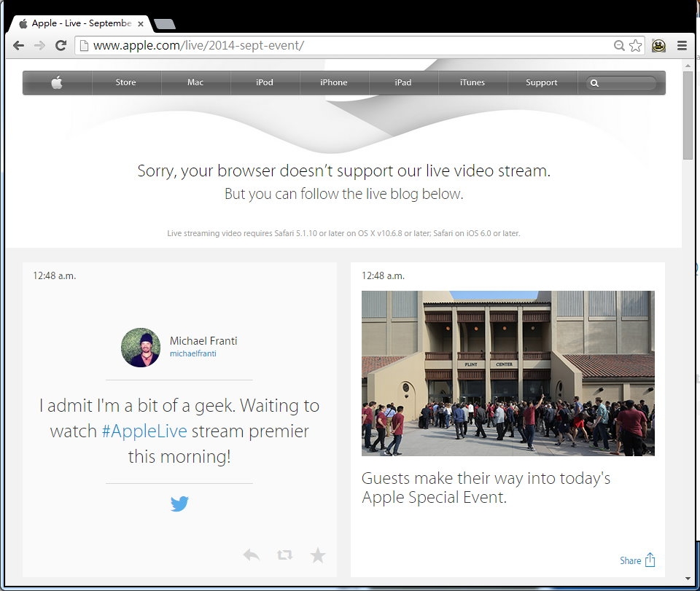Click the scrollbar down arrow
Screen dimensions: 700x591
[x=688, y=579]
